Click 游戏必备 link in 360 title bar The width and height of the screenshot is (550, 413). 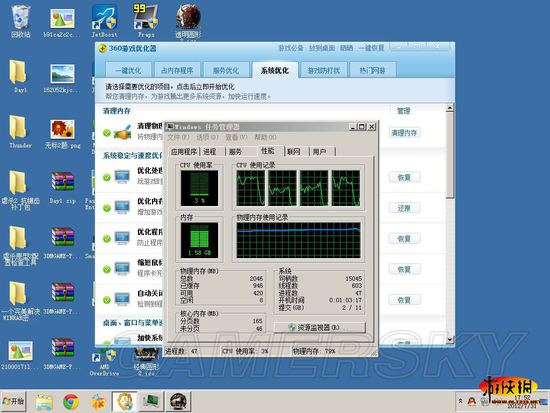(290, 48)
